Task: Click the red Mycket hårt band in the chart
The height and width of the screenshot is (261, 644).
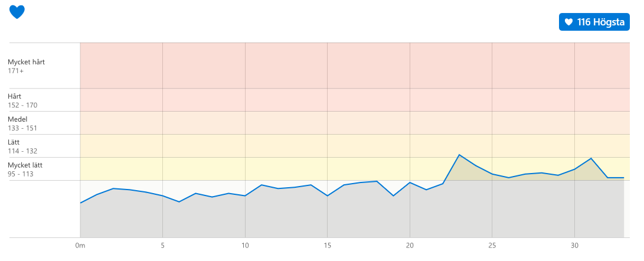Action: pyautogui.click(x=355, y=66)
